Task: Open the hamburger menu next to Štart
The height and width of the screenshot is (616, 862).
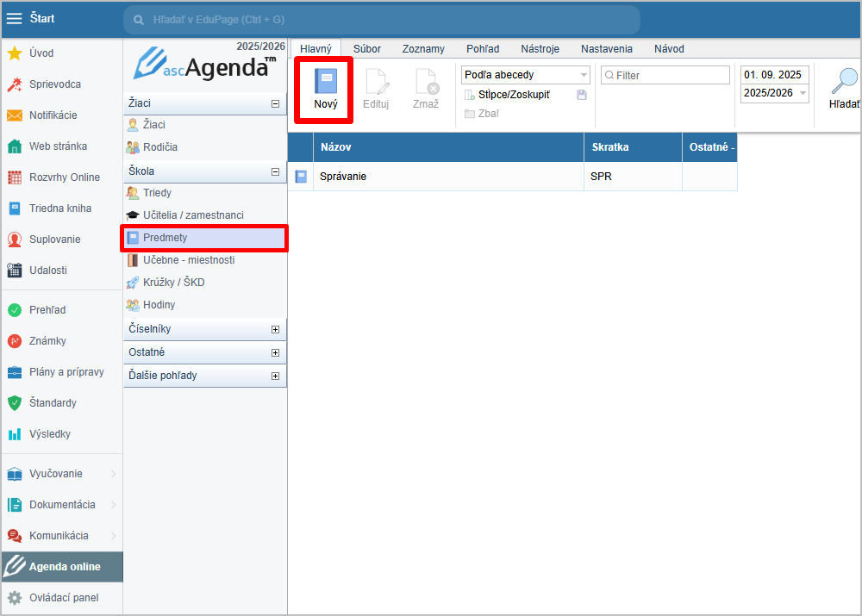Action: (x=15, y=18)
